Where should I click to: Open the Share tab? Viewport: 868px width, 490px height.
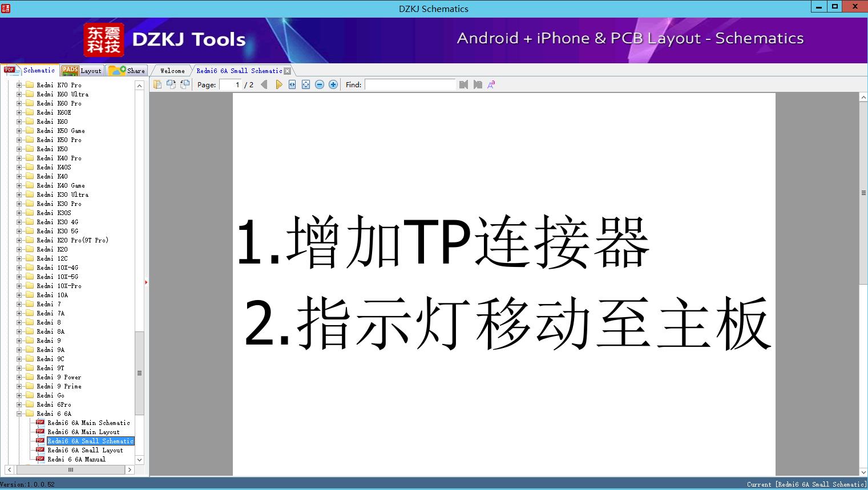[x=127, y=71]
